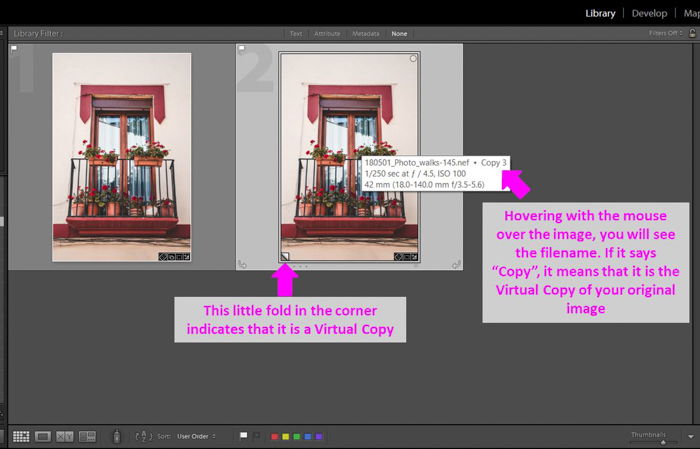Viewport: 700px width, 449px height.
Task: Apply the red color label
Action: [275, 437]
